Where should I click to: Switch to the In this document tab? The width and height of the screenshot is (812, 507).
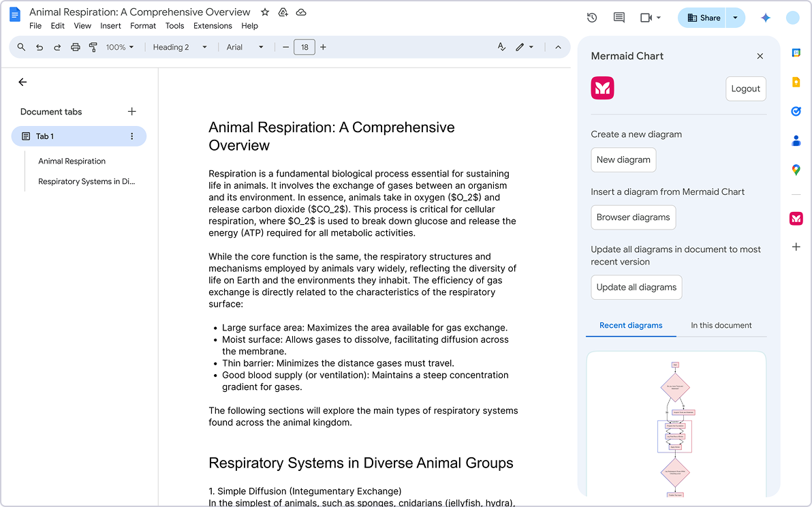[x=721, y=325]
